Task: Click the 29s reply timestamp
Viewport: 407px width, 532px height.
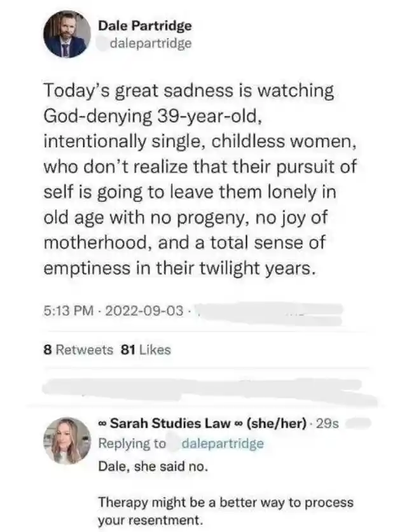Action: [327, 424]
